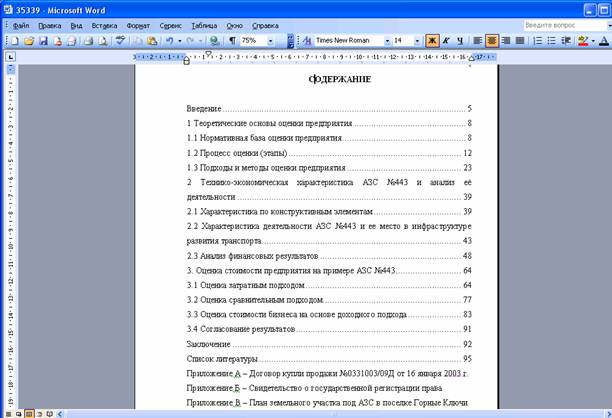The height and width of the screenshot is (418, 612).
Task: Open the Окно menu
Action: pyautogui.click(x=235, y=26)
